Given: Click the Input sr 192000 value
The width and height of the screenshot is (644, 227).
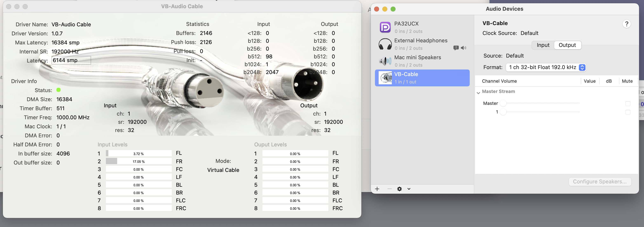Looking at the screenshot, I should coord(137,122).
